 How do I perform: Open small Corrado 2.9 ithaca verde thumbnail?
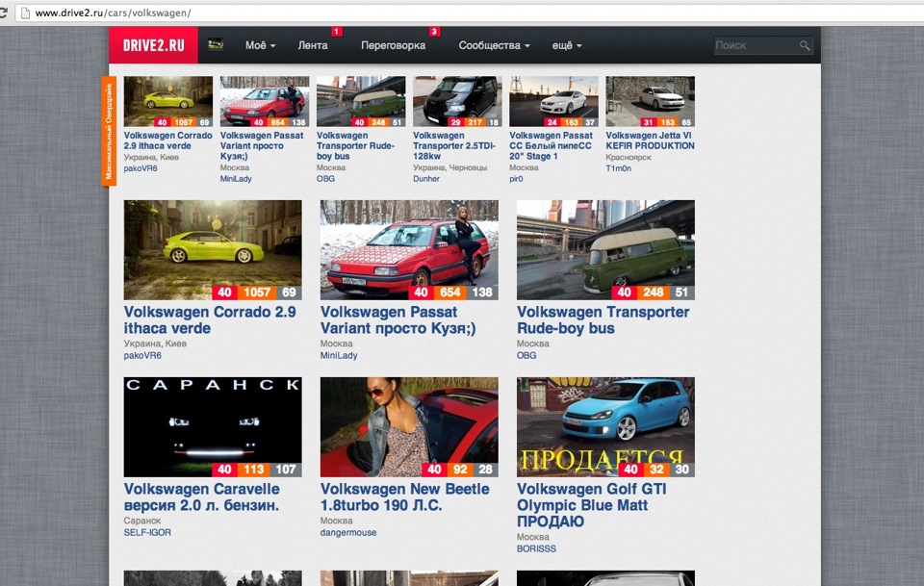[x=167, y=101]
